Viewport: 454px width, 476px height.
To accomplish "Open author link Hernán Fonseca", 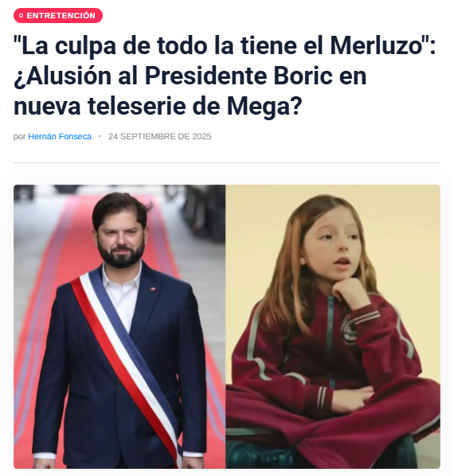I will [x=60, y=137].
